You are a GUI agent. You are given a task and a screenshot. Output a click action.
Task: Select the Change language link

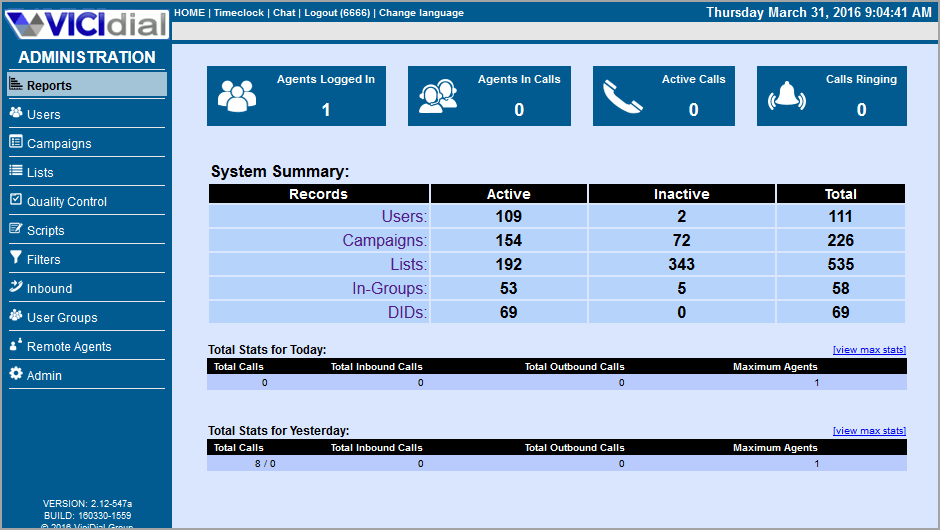click(421, 13)
